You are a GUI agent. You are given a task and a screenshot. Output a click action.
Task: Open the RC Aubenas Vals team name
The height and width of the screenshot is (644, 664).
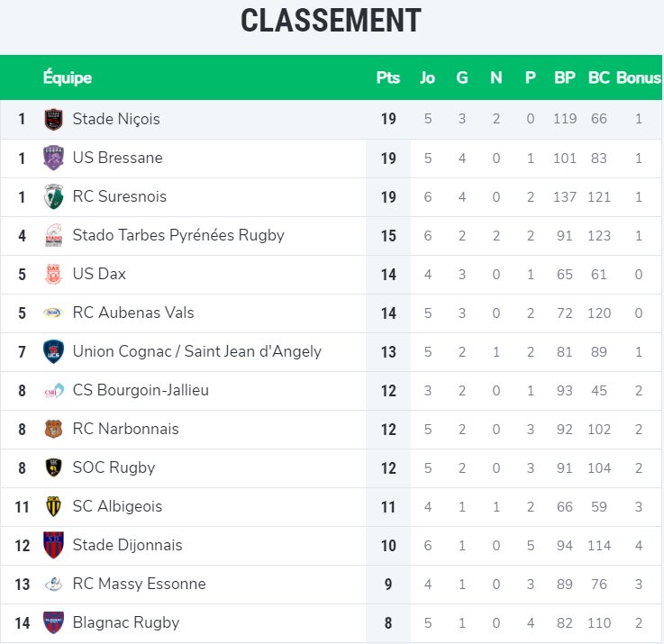[x=133, y=313]
